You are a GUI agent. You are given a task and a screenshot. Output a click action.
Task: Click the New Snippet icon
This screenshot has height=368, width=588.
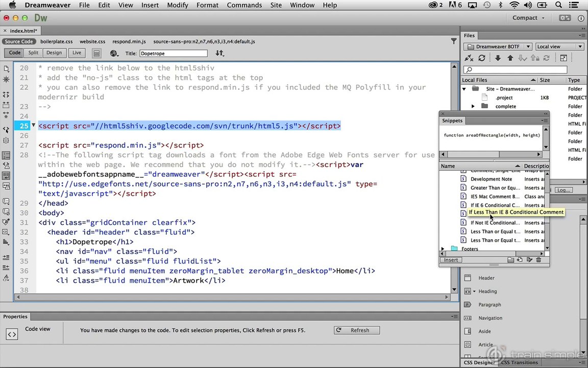(x=520, y=260)
